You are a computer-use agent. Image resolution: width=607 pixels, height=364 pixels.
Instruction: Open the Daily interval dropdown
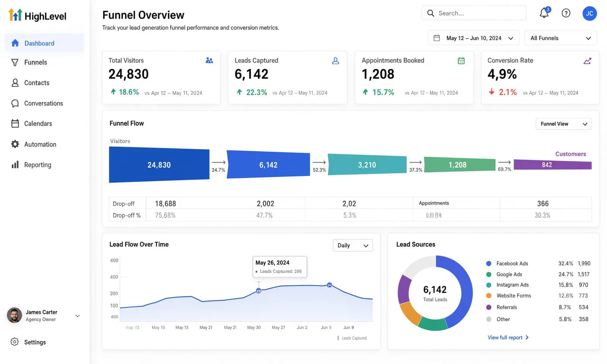pyautogui.click(x=352, y=245)
